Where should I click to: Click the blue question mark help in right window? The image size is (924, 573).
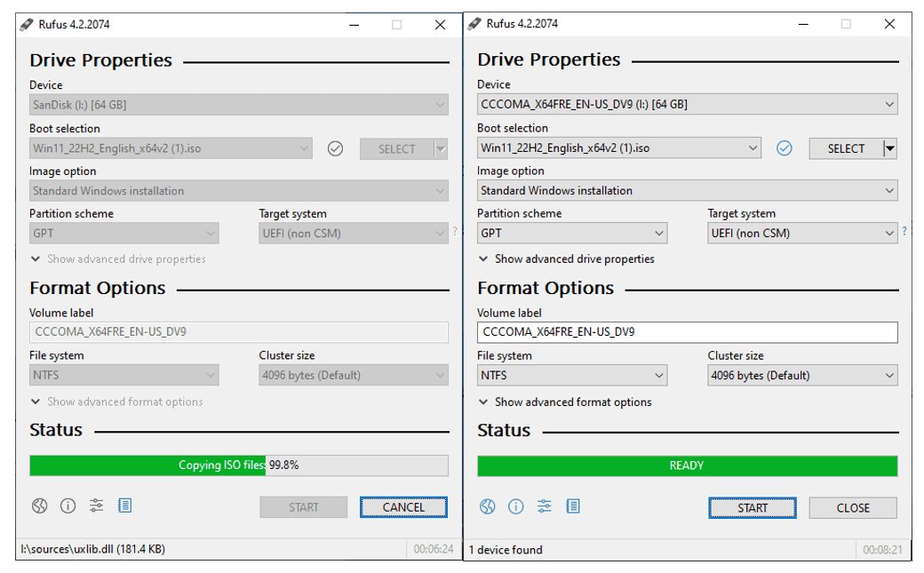click(904, 231)
